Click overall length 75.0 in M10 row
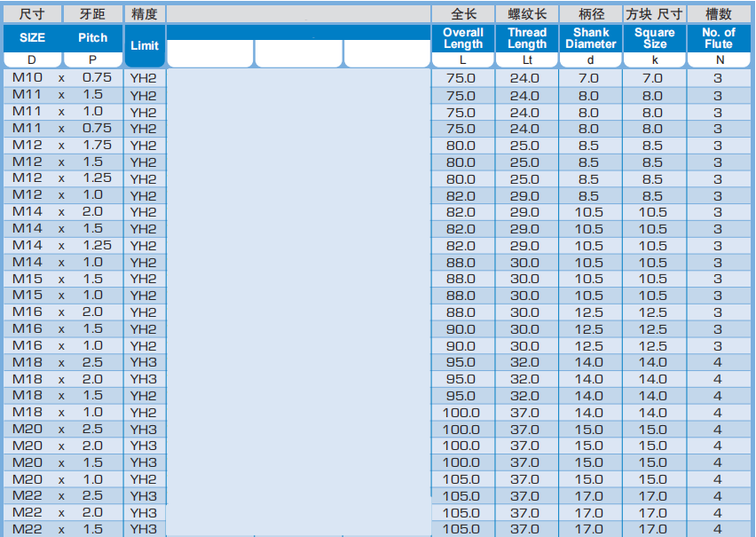The image size is (756, 537). point(461,78)
